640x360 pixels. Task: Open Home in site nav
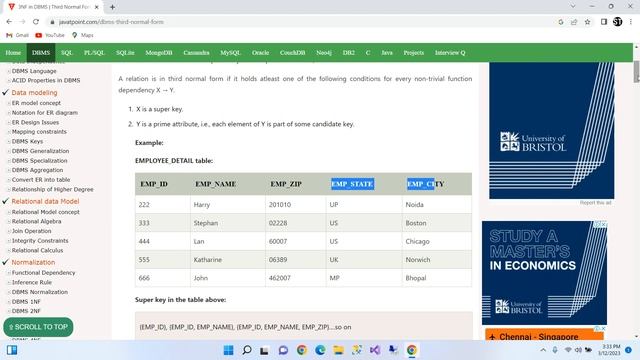point(13,53)
